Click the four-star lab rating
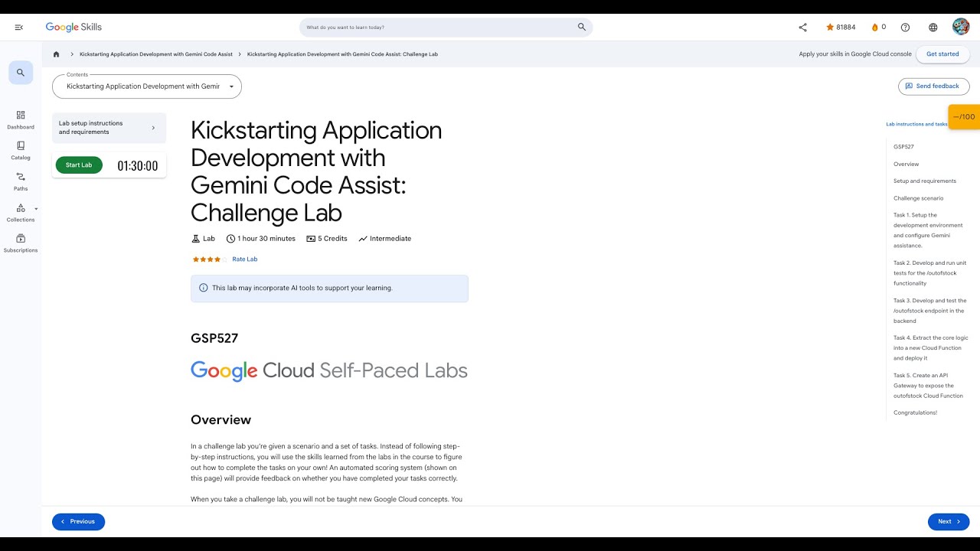Viewport: 980px width, 551px height. coord(210,259)
